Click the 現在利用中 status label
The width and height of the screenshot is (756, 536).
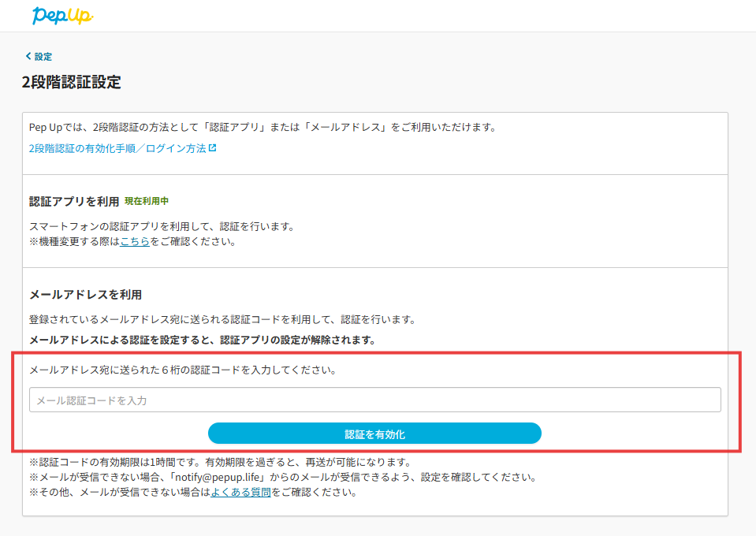(x=147, y=201)
